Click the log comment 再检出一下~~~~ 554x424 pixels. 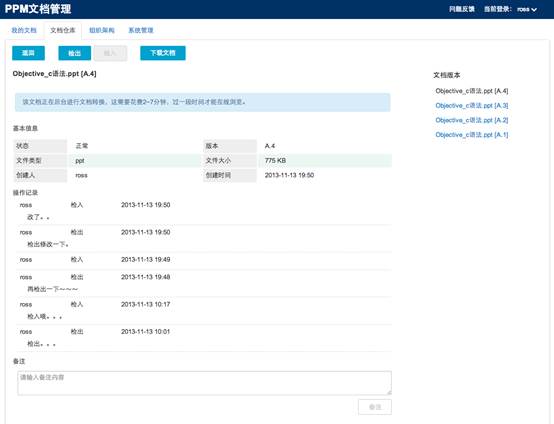coord(53,289)
